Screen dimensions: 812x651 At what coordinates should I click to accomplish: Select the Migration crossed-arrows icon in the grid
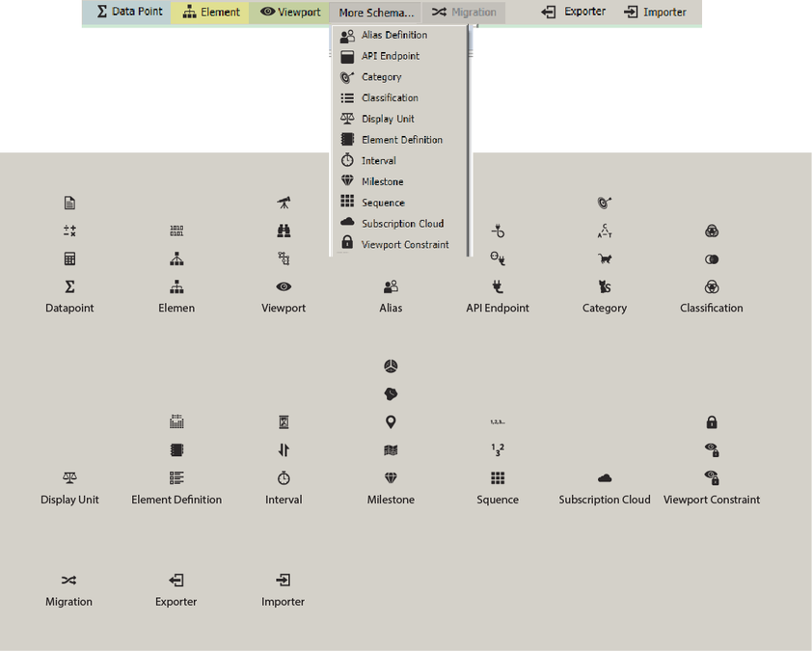68,581
